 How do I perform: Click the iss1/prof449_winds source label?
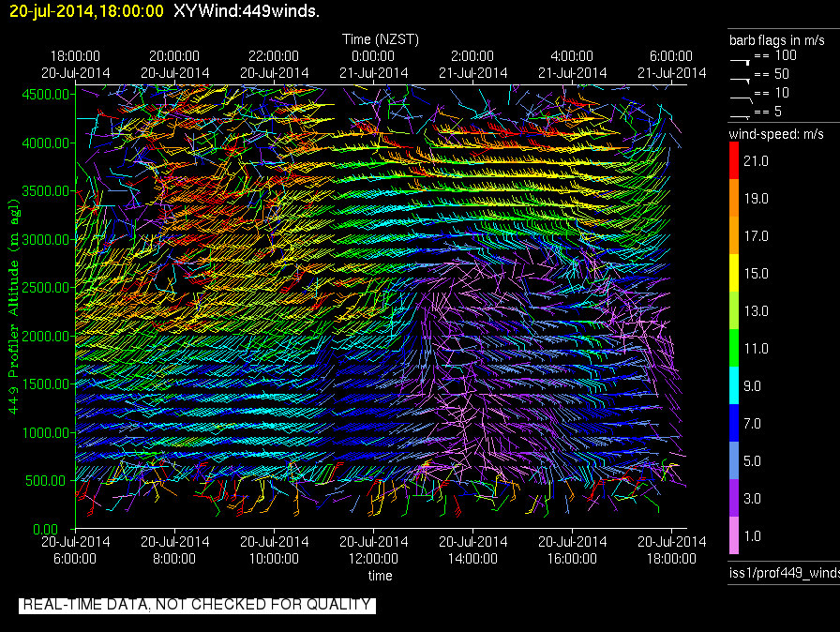pos(785,573)
